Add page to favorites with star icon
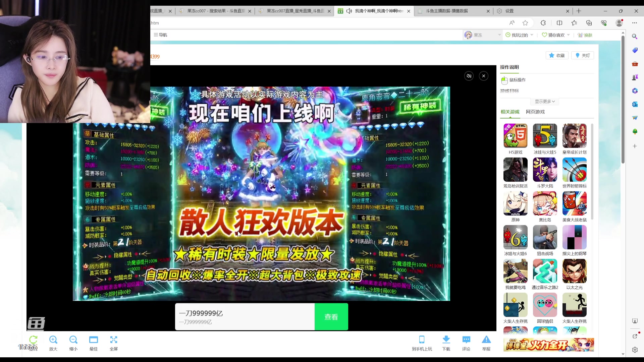The height and width of the screenshot is (362, 644). [525, 23]
